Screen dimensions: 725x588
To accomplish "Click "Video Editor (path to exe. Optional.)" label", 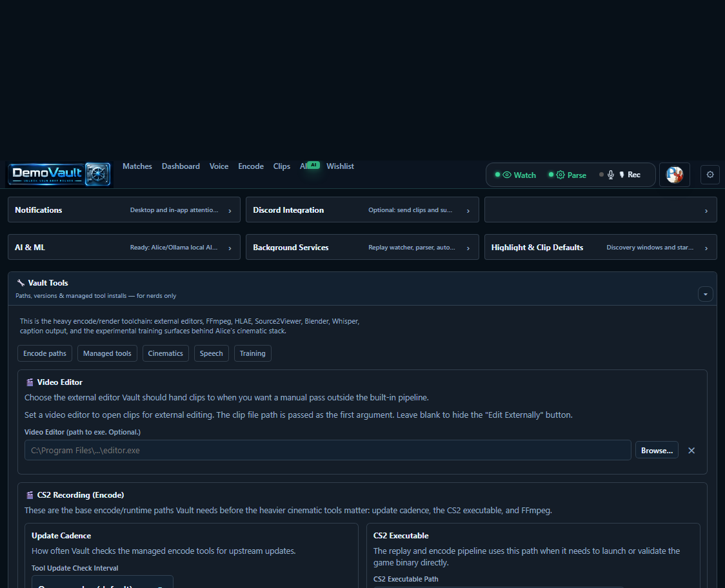I will coord(83,432).
